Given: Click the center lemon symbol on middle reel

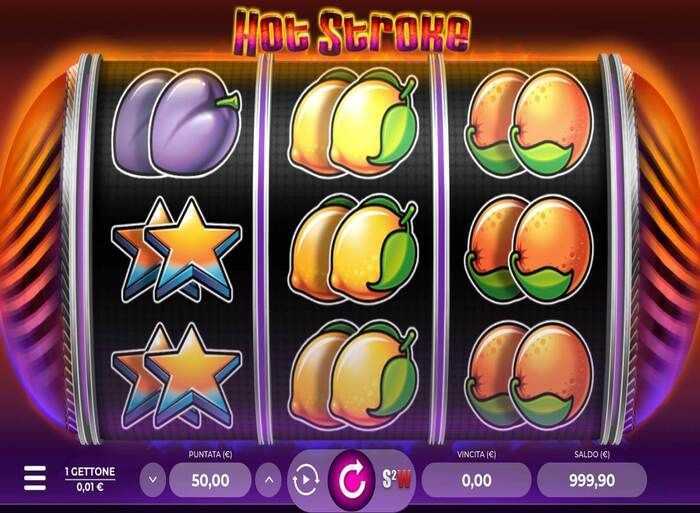Looking at the screenshot, I should (354, 249).
